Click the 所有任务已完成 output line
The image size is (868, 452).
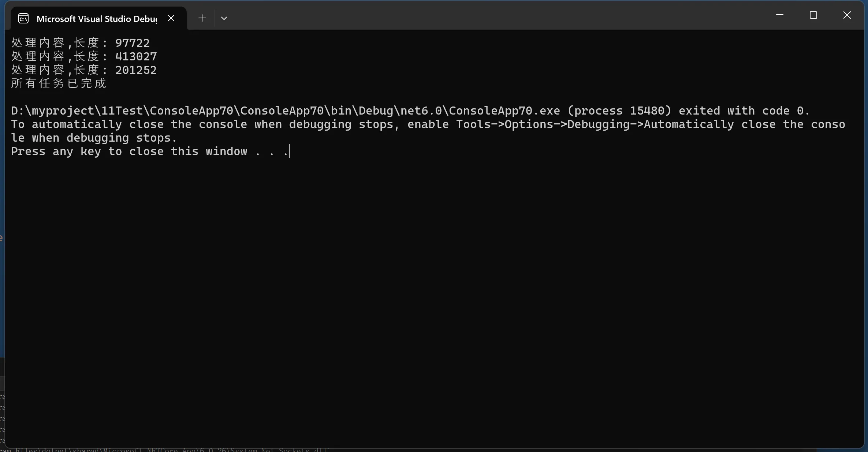tap(59, 83)
